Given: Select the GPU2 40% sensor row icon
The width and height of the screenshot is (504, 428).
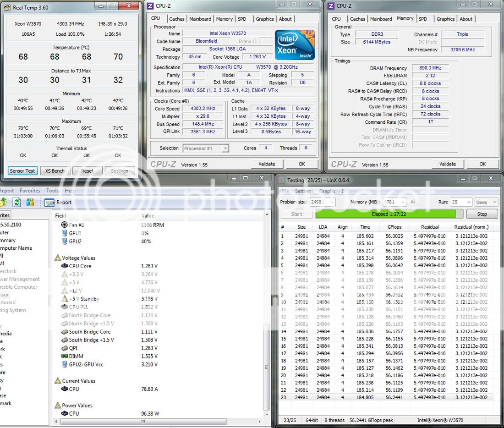Looking at the screenshot, I should [65, 241].
